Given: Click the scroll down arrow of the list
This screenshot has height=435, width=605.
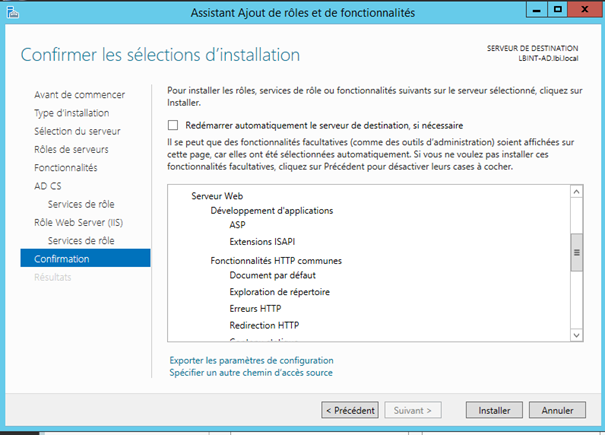Looking at the screenshot, I should click(576, 336).
